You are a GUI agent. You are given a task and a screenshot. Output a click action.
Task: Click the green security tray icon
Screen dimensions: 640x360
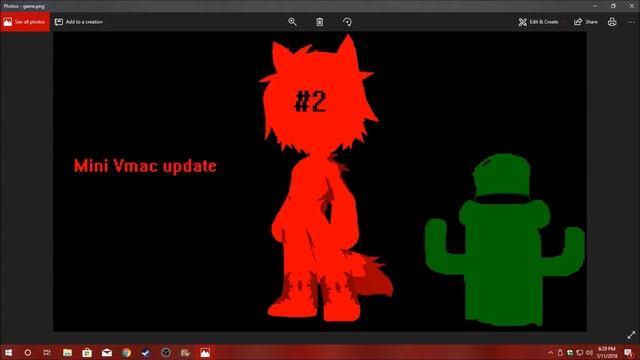coord(570,353)
